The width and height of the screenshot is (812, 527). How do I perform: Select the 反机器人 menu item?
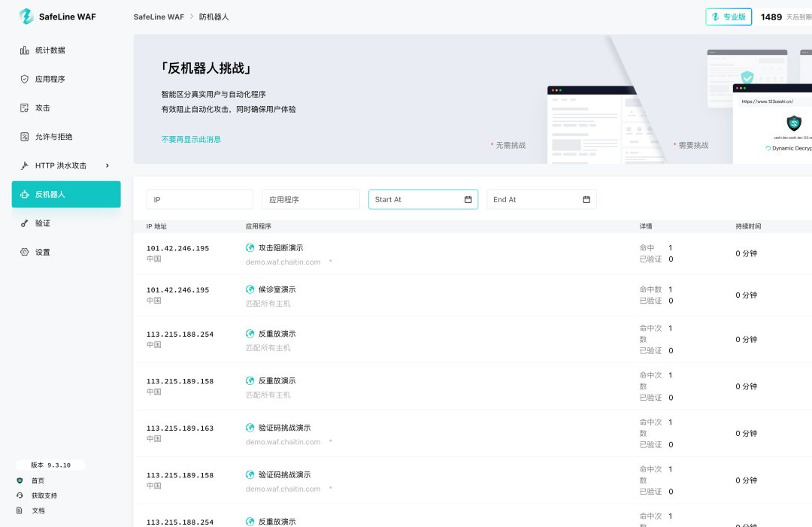point(66,194)
